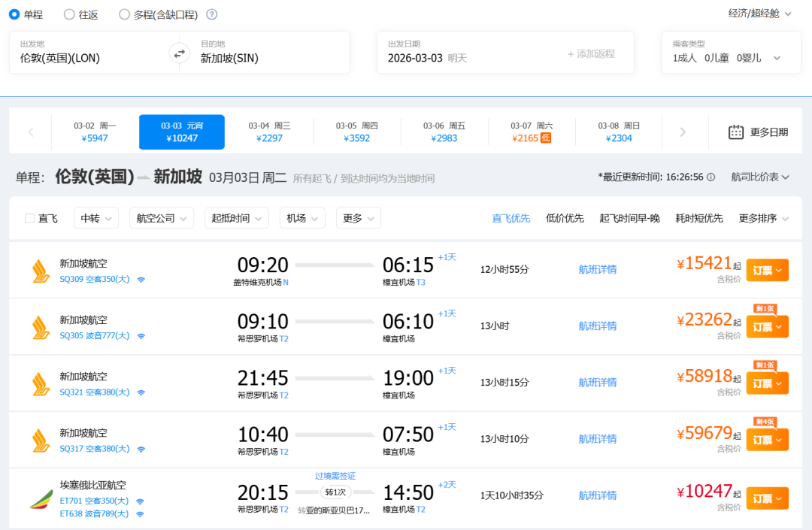Click the WiFi icon for flight SQ309

[141, 280]
